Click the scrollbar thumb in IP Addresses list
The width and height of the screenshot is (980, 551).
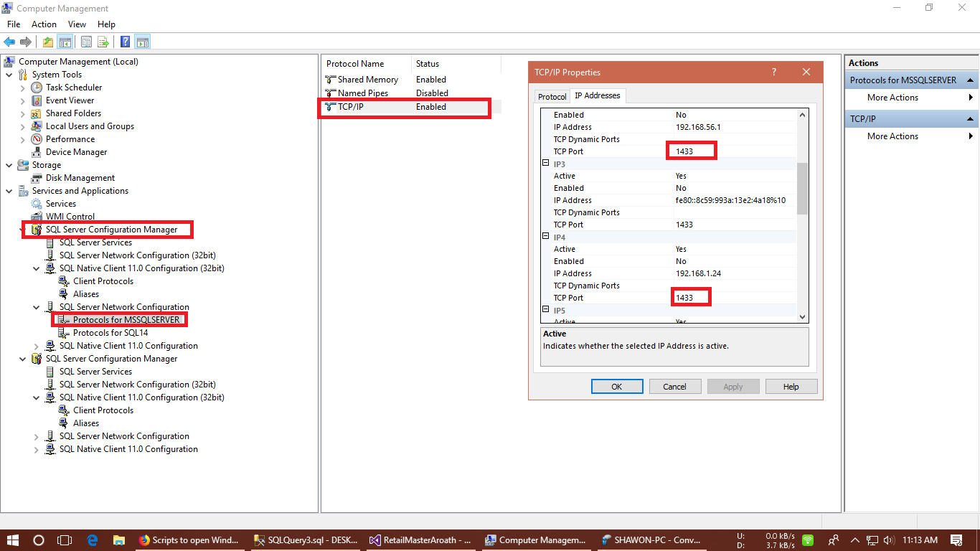(802, 188)
